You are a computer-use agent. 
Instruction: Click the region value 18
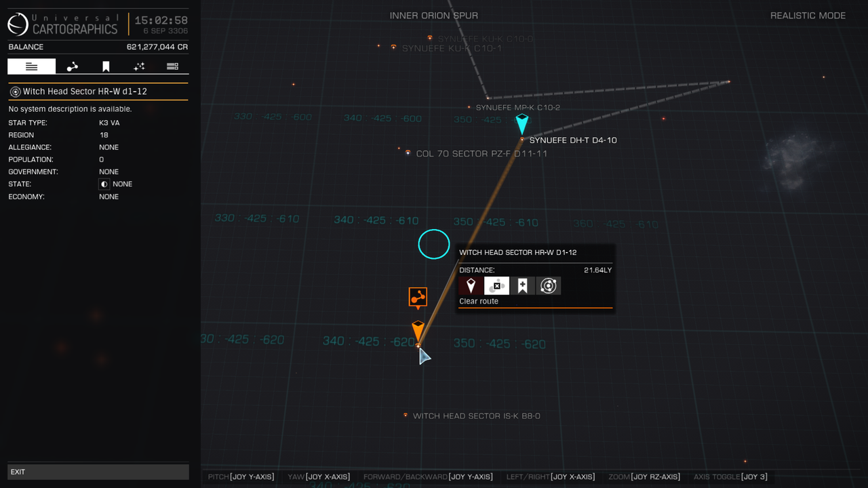(x=104, y=136)
